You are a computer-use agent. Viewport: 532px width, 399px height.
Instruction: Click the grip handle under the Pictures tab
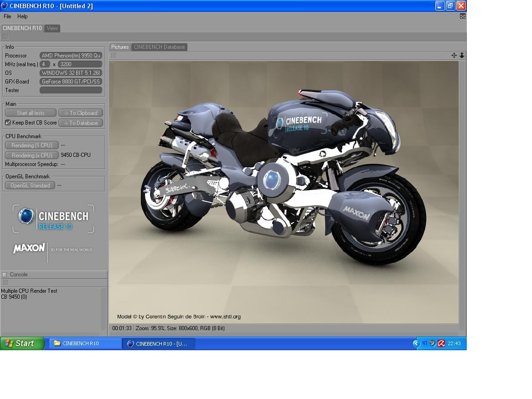click(114, 55)
